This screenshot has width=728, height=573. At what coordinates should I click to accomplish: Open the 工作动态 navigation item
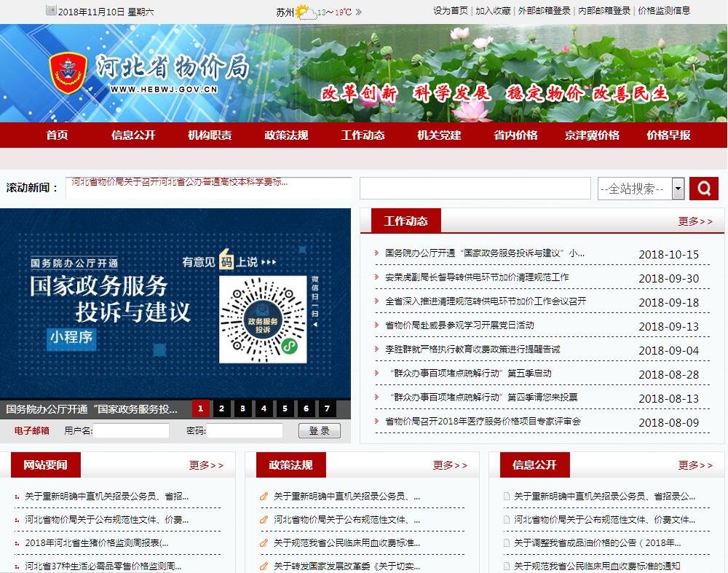pyautogui.click(x=363, y=135)
